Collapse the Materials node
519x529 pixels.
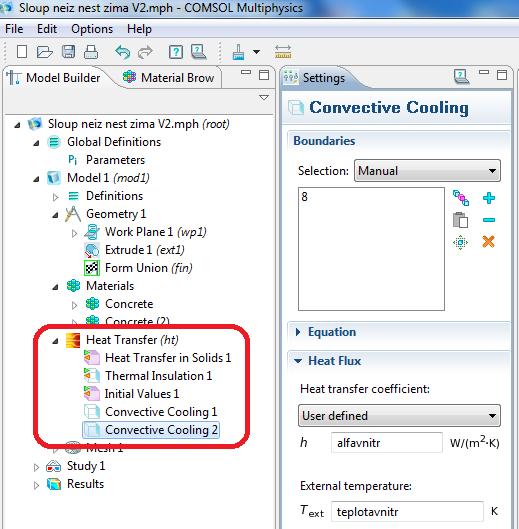(x=55, y=287)
